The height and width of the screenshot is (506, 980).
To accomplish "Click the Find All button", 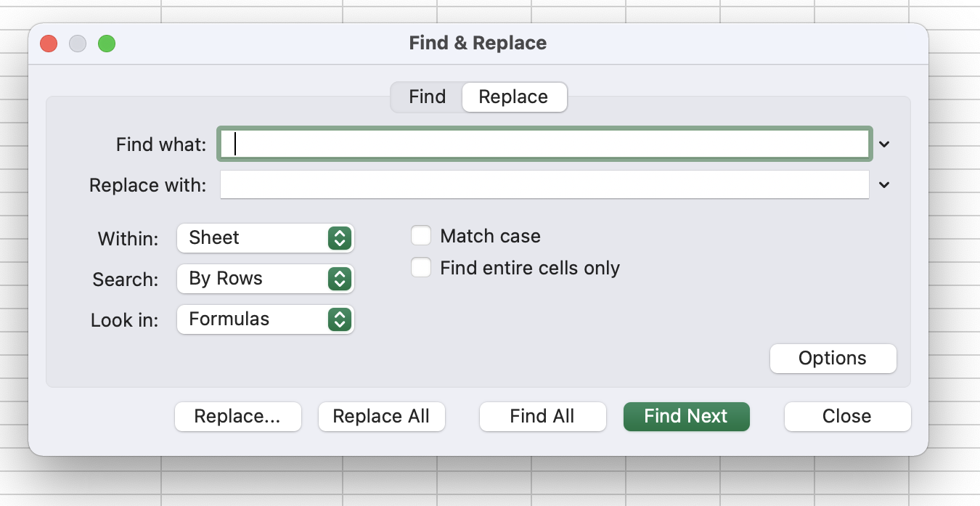I will pyautogui.click(x=542, y=417).
